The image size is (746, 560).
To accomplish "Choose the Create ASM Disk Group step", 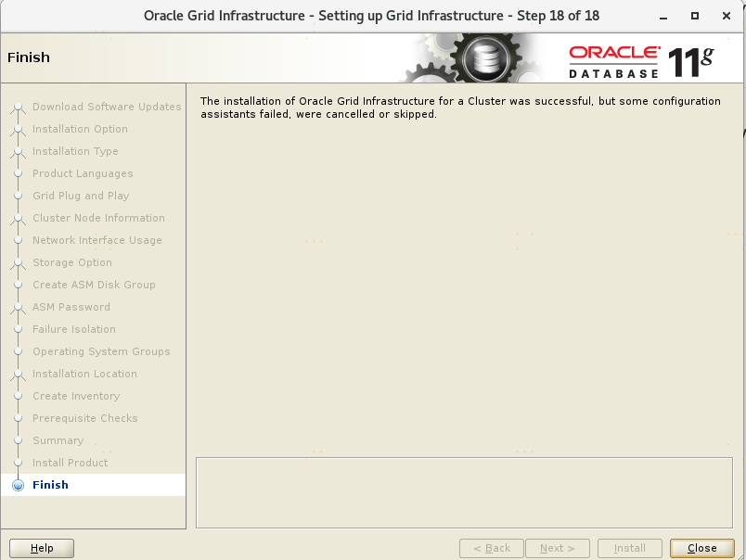I will 94,285.
